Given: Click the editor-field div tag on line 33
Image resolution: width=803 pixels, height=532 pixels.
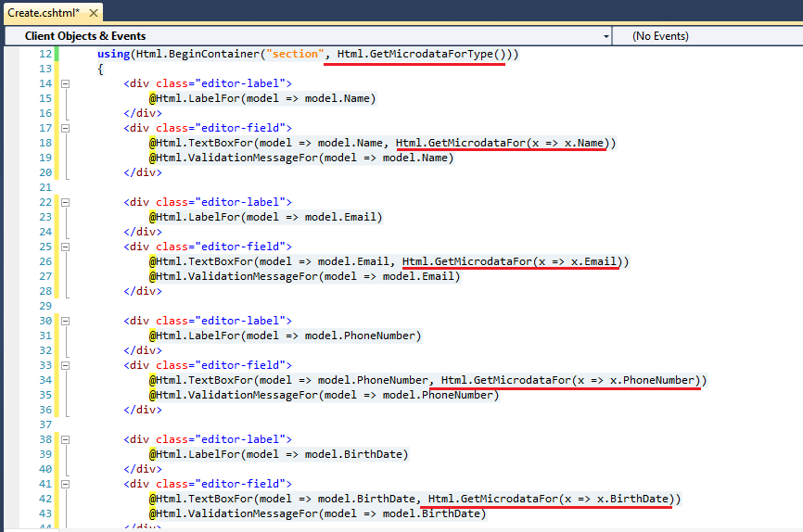Looking at the screenshot, I should [x=208, y=365].
